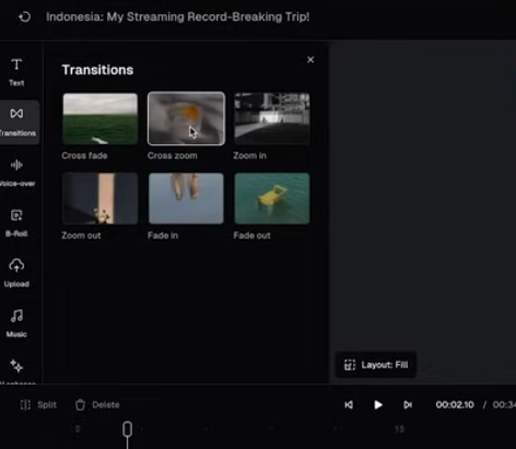The width and height of the screenshot is (516, 449).
Task: Open the B-Roll panel
Action: 16,223
